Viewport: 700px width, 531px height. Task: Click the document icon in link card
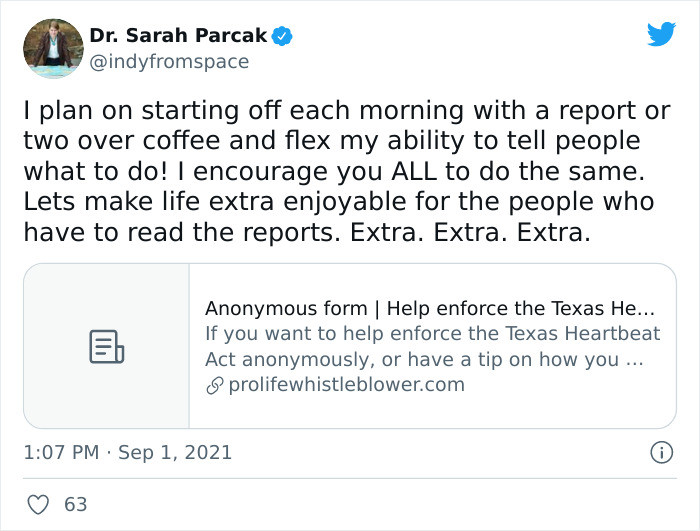(x=107, y=347)
